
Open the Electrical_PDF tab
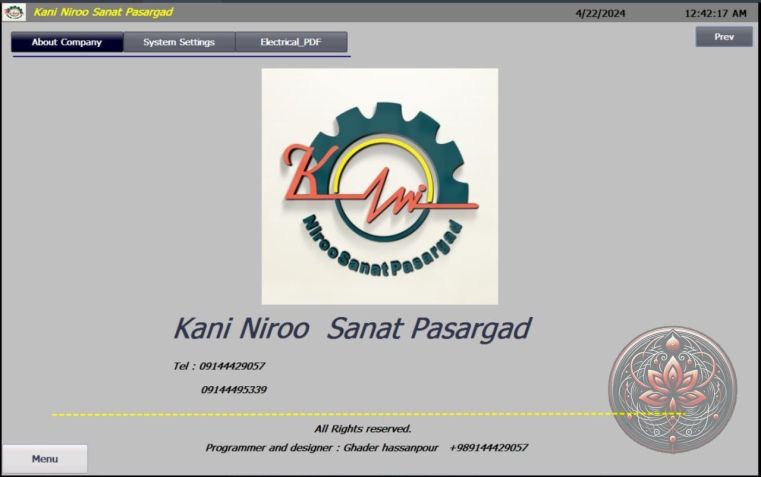(291, 42)
